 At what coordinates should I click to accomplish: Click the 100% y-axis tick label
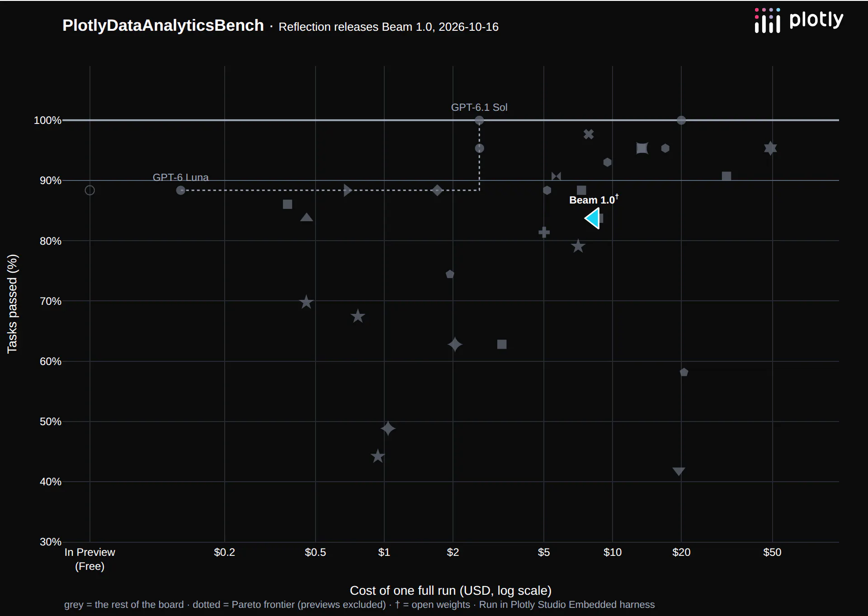coord(47,120)
